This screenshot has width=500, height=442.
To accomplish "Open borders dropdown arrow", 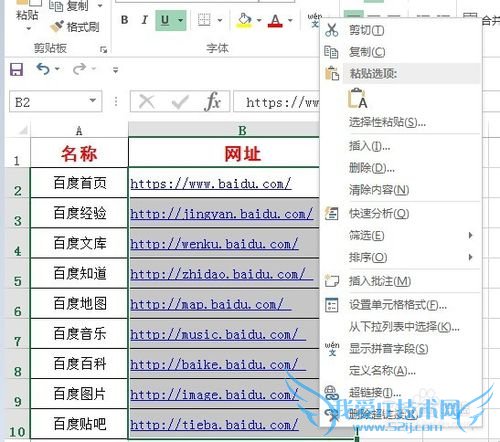I will [x=220, y=20].
